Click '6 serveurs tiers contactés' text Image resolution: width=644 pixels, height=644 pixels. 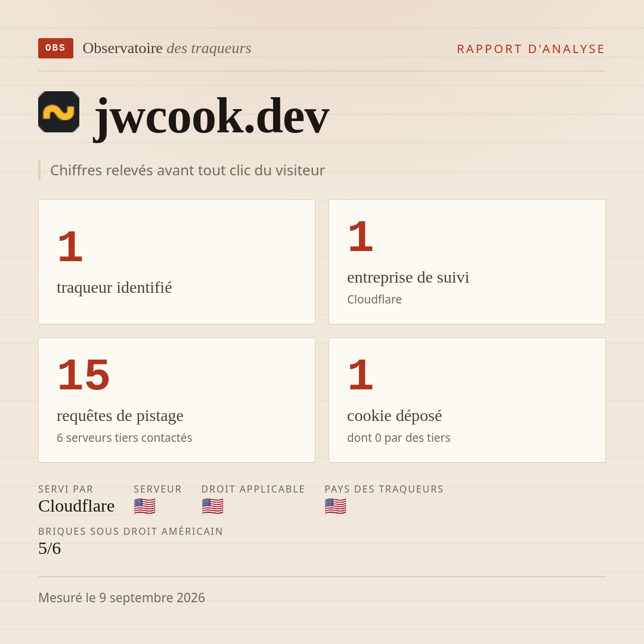[x=125, y=438]
